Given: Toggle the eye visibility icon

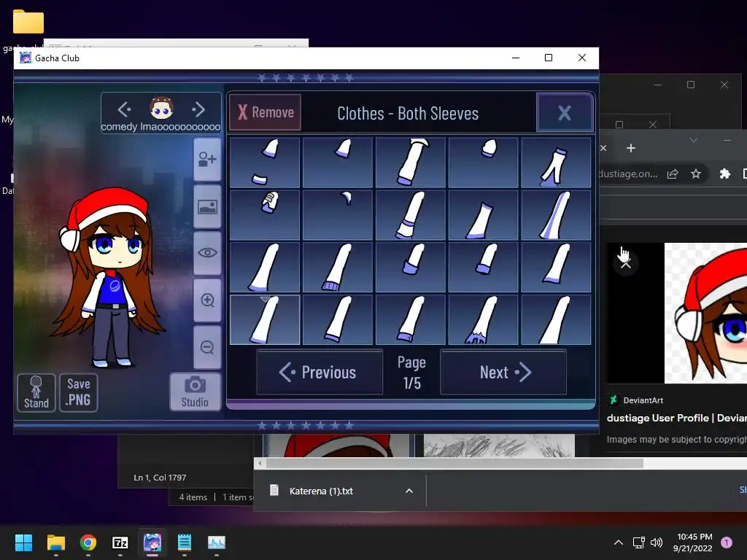Looking at the screenshot, I should (207, 253).
